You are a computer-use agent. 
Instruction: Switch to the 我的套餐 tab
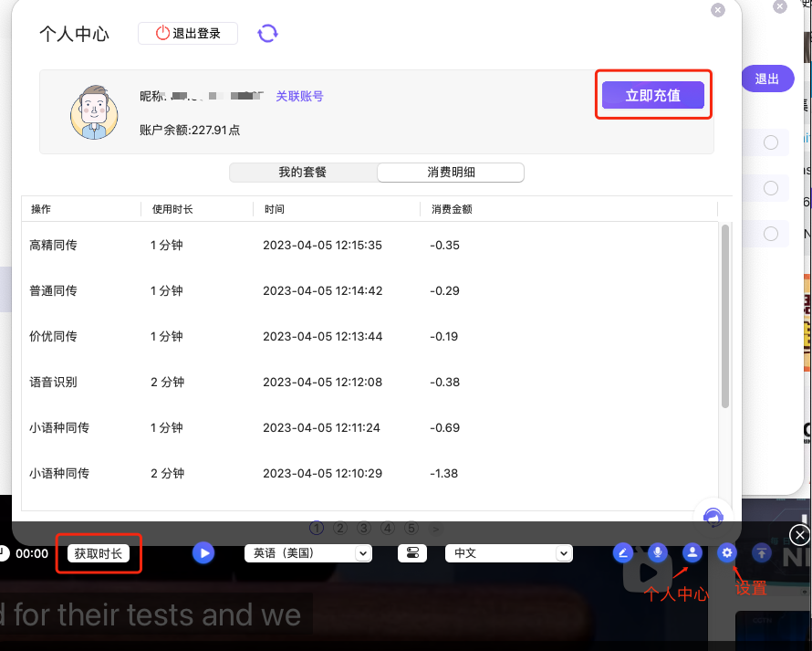click(x=302, y=173)
